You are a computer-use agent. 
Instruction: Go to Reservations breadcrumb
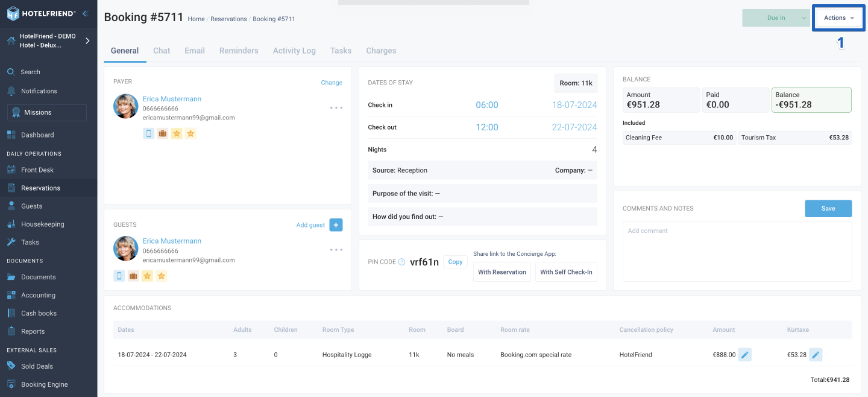(228, 19)
